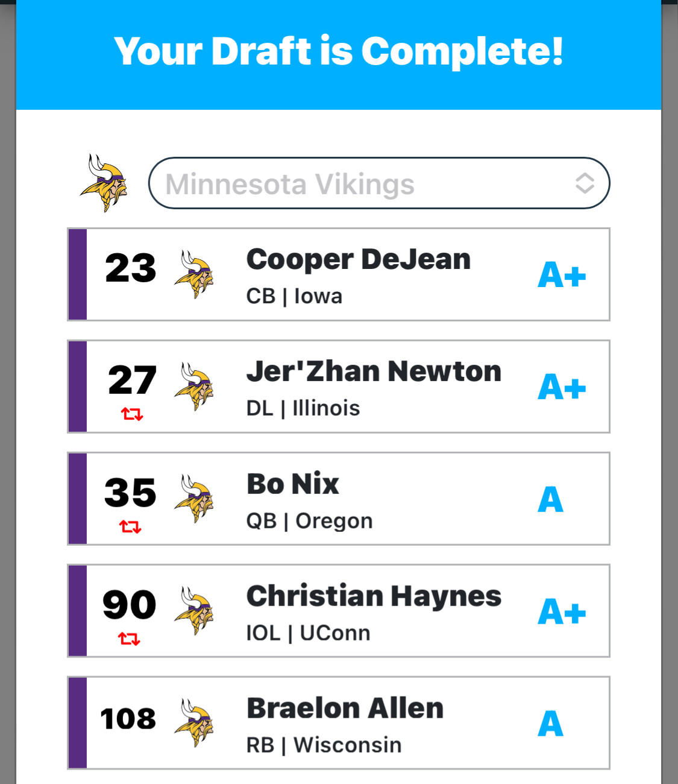Open Bo Nix pick details
The image size is (678, 784).
click(293, 484)
